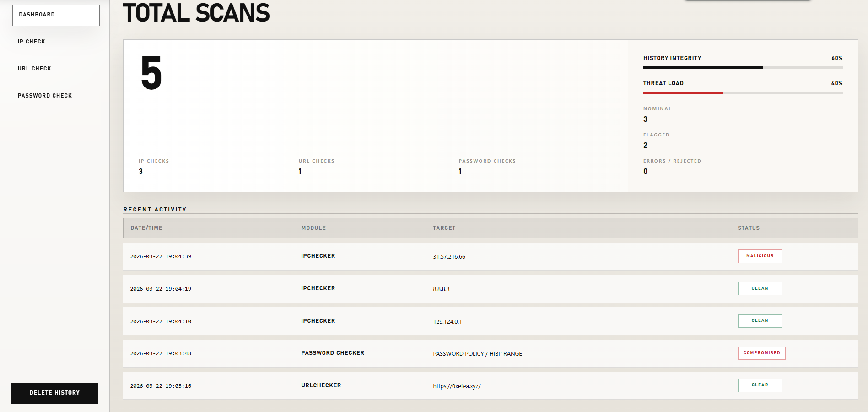This screenshot has height=412, width=868.
Task: Click the Clear badge for URL check
Action: pyautogui.click(x=760, y=385)
